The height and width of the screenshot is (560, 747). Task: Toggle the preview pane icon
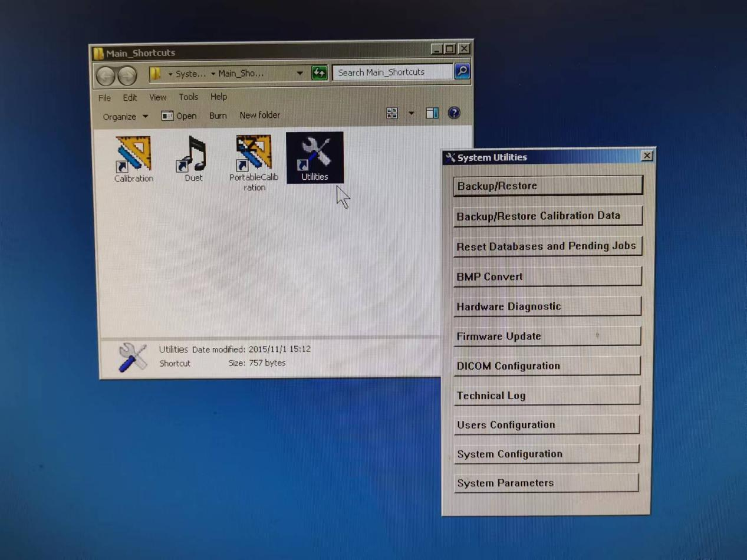point(432,113)
